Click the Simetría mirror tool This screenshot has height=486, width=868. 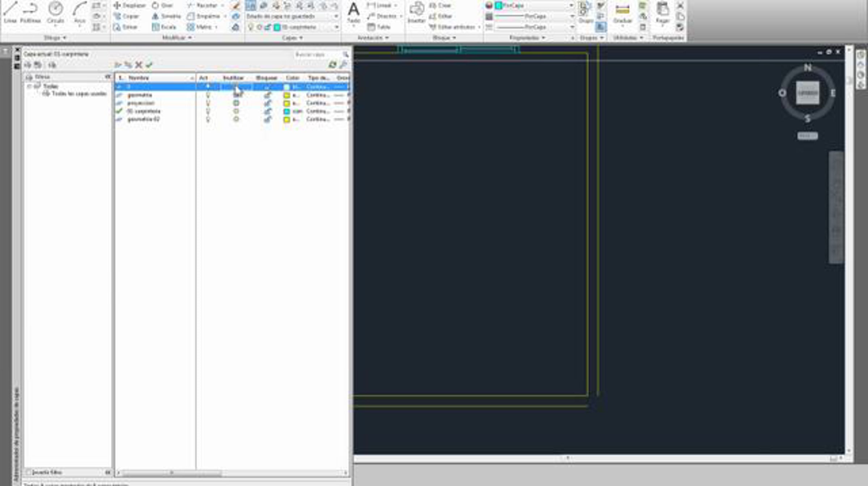point(166,16)
